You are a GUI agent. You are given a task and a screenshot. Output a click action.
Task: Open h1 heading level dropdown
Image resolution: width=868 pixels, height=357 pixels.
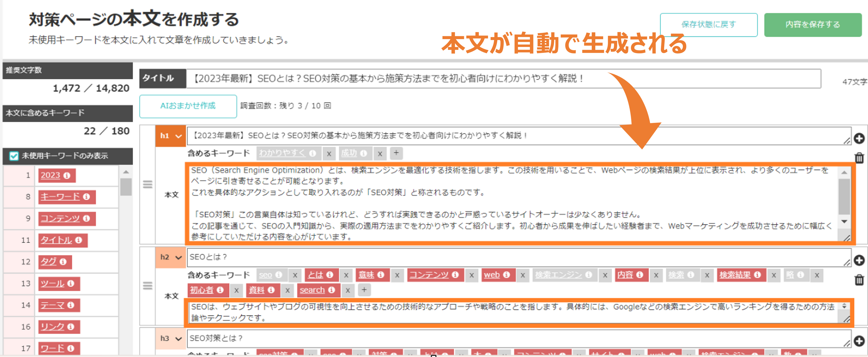171,136
